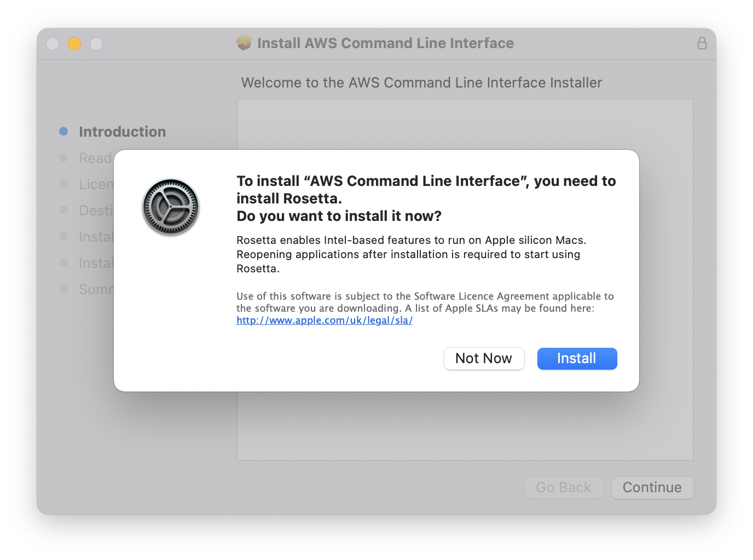Click the gray dot beside the Summary step
Viewport: 753px width, 560px height.
pos(63,289)
